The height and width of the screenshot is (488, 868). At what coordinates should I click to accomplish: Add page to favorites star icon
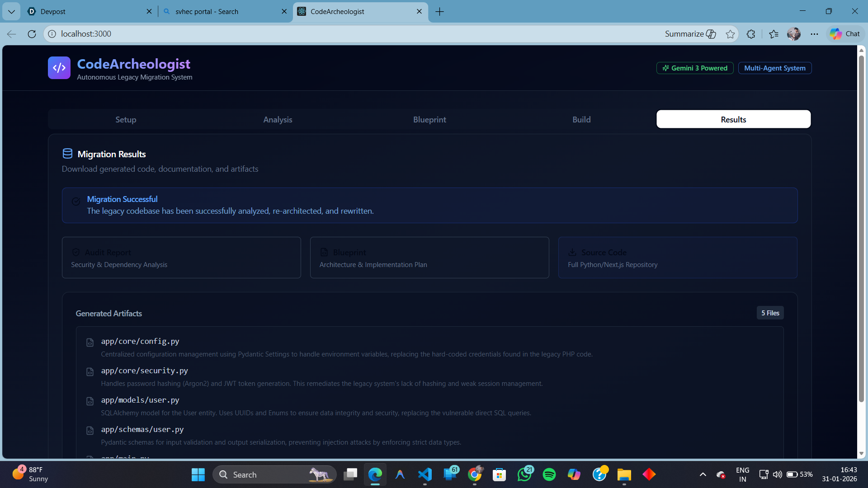pos(730,34)
